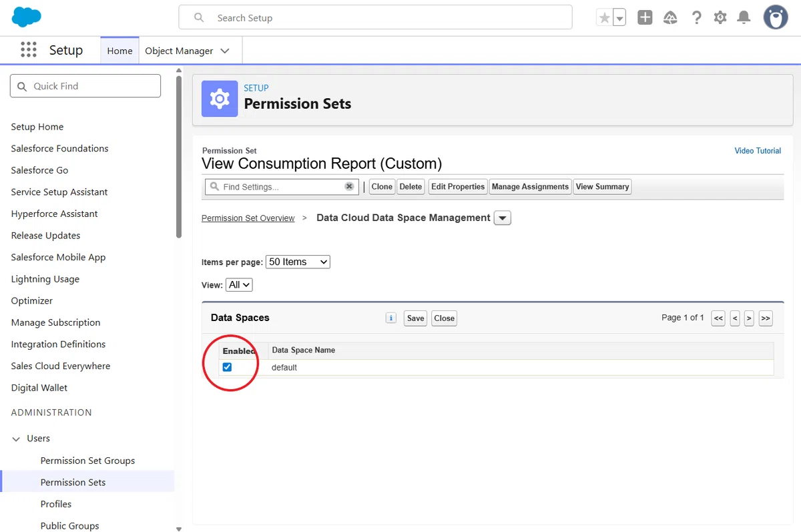Viewport: 801px width, 532px height.
Task: Click the Data Spaces info icon
Action: tap(391, 318)
